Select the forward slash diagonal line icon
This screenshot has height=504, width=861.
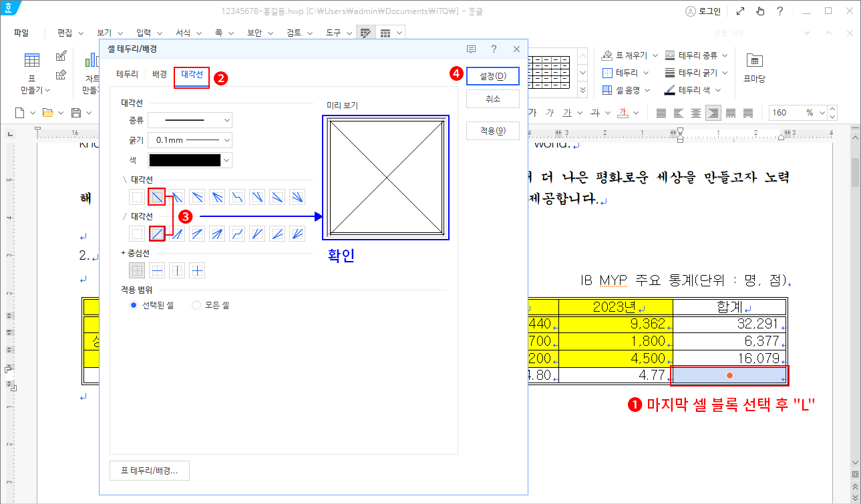[156, 232]
